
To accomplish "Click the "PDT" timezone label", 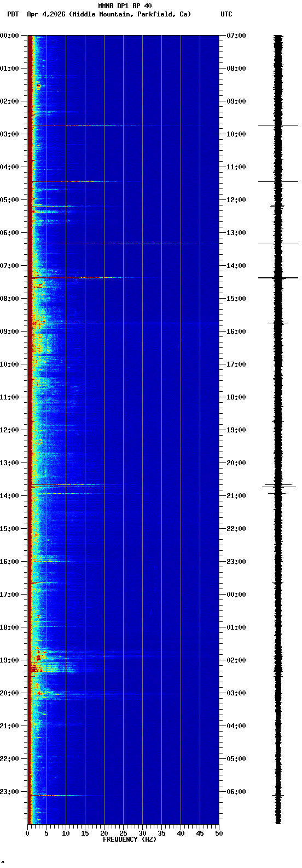I will pos(13,14).
